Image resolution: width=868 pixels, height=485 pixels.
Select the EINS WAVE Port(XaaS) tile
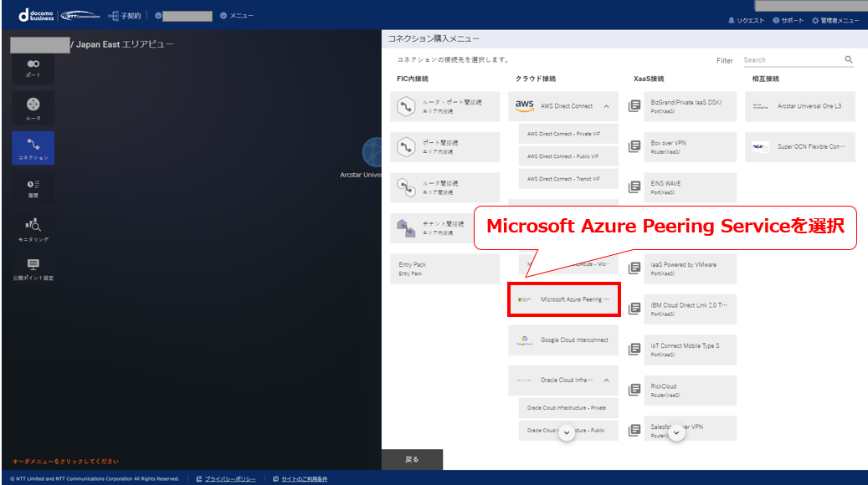point(691,187)
